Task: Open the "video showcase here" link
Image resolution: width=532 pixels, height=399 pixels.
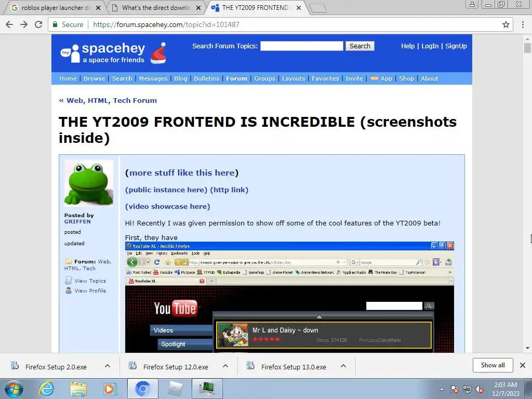Action: point(168,206)
